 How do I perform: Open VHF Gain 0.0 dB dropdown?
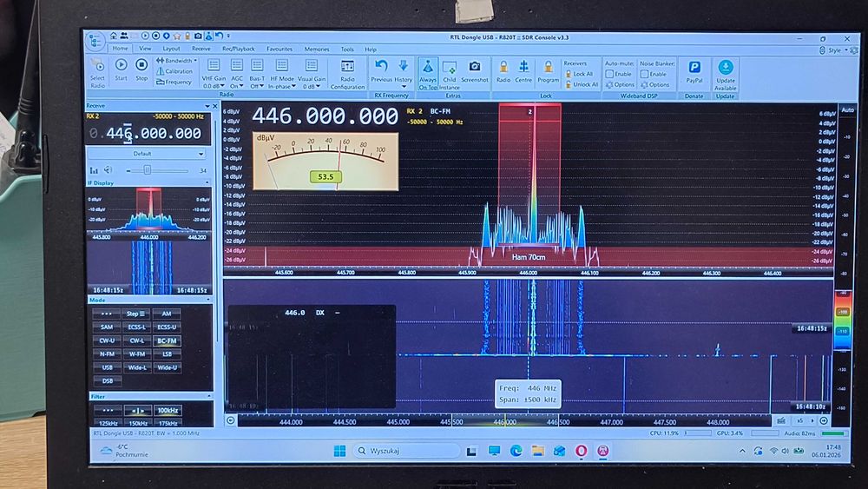click(x=214, y=74)
